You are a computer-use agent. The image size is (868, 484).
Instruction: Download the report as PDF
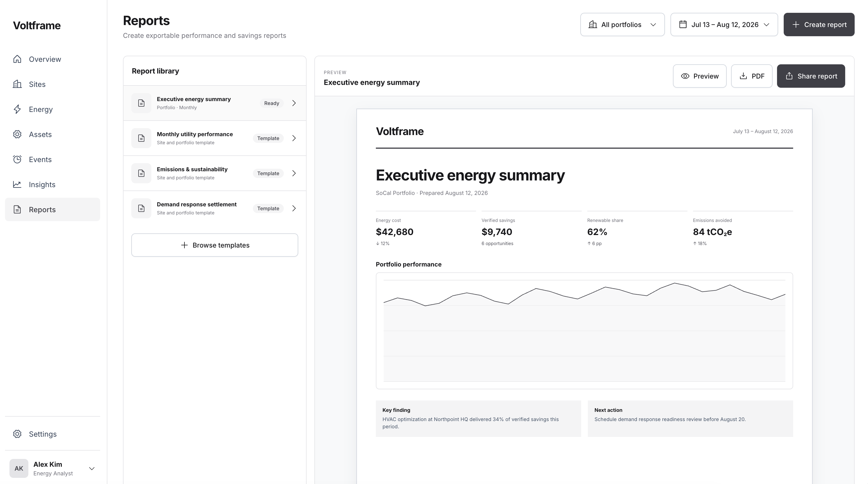(x=751, y=76)
